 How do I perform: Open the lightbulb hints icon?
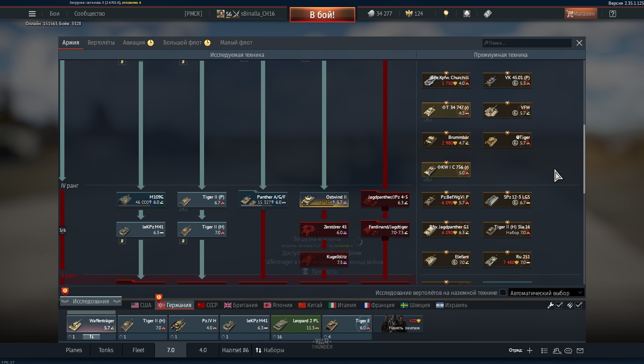click(x=446, y=14)
